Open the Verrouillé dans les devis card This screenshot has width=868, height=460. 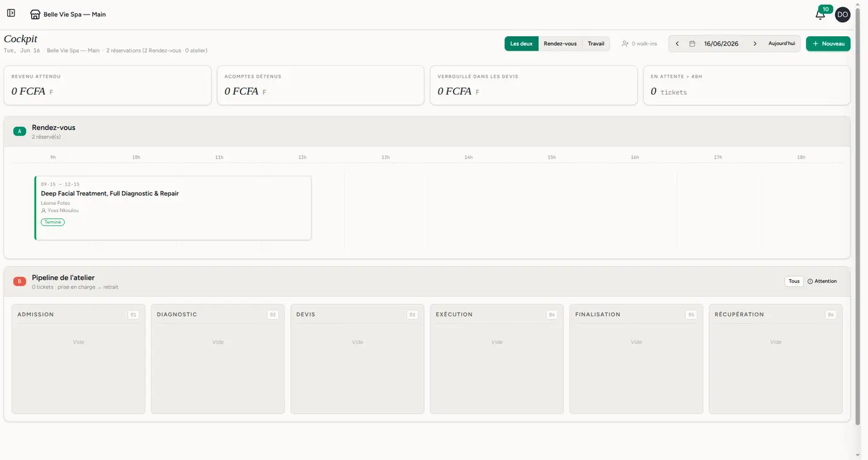pyautogui.click(x=533, y=86)
